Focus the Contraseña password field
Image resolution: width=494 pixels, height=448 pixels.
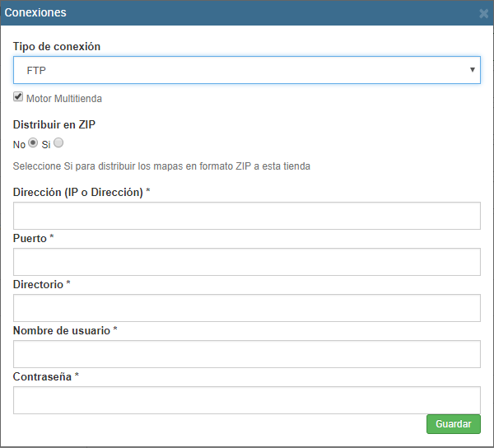[246, 400]
